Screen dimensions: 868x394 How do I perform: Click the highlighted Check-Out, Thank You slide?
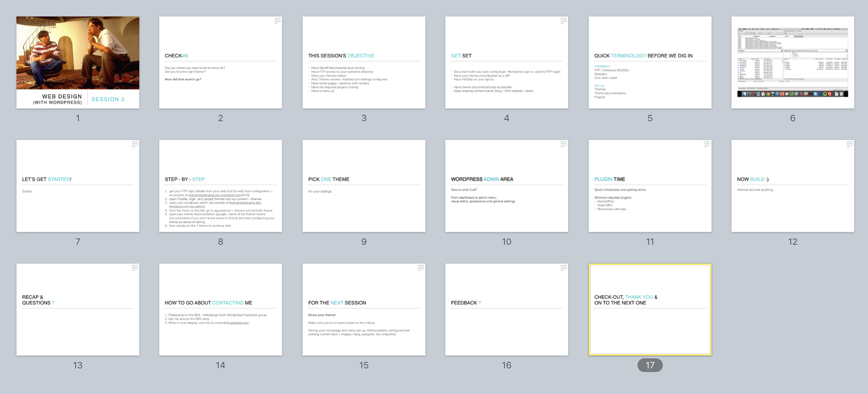coord(650,310)
